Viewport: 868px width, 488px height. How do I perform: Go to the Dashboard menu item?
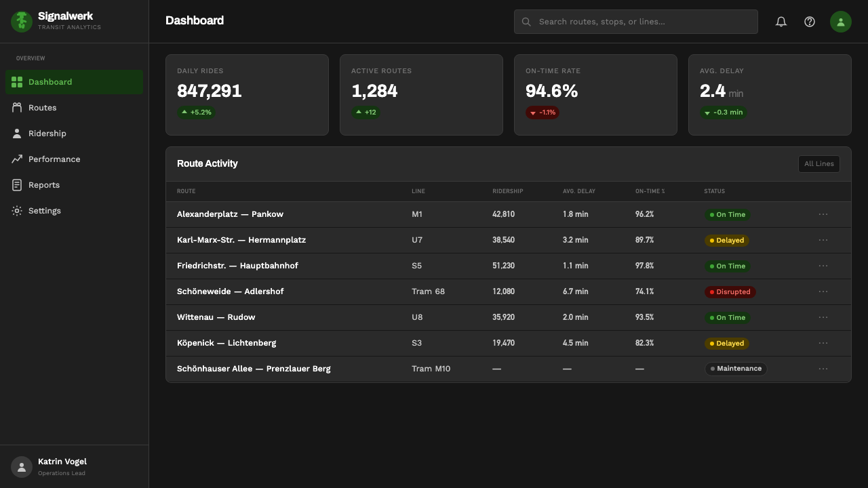click(75, 82)
